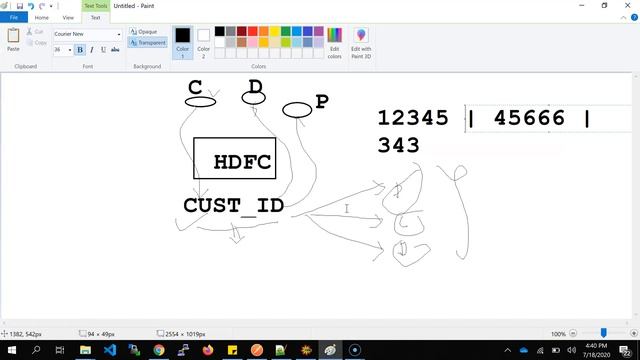Click the Redo arrow icon
This screenshot has height=360, width=640.
[42, 6]
